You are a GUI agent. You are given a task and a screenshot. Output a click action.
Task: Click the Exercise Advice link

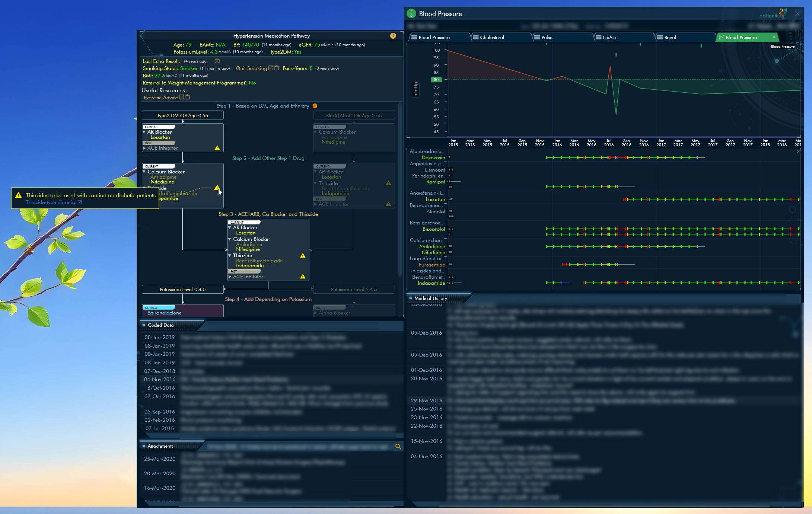point(160,98)
